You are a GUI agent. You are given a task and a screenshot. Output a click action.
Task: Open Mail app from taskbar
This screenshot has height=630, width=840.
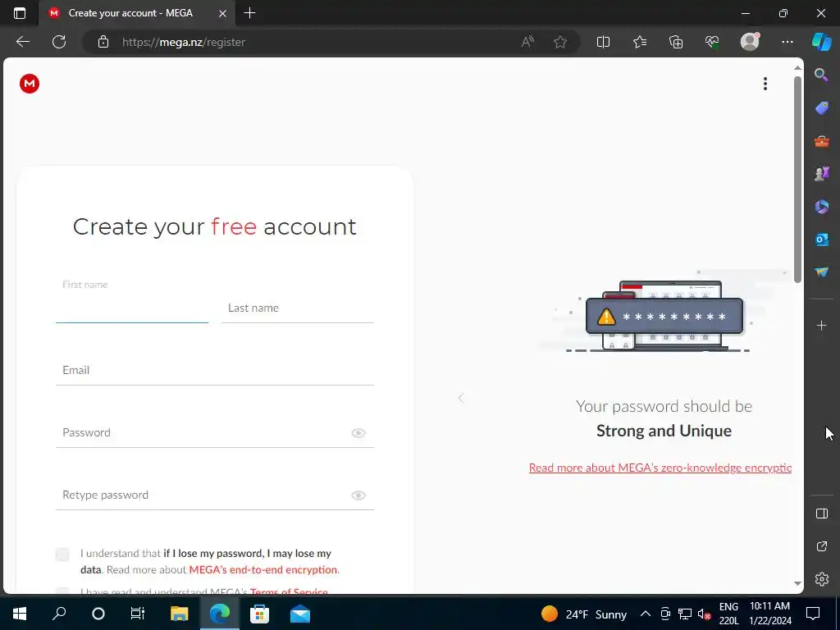300,614
